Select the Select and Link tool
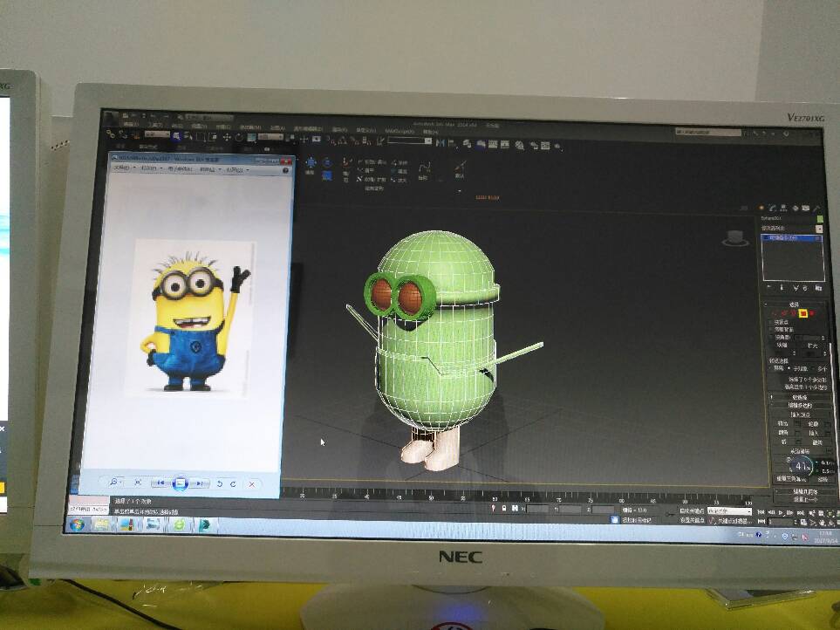This screenshot has height=630, width=840. (111, 135)
